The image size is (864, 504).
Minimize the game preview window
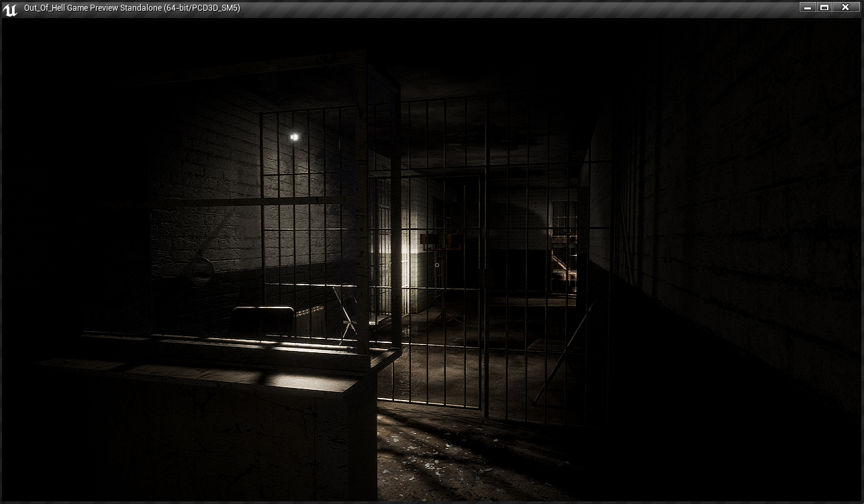click(x=808, y=7)
